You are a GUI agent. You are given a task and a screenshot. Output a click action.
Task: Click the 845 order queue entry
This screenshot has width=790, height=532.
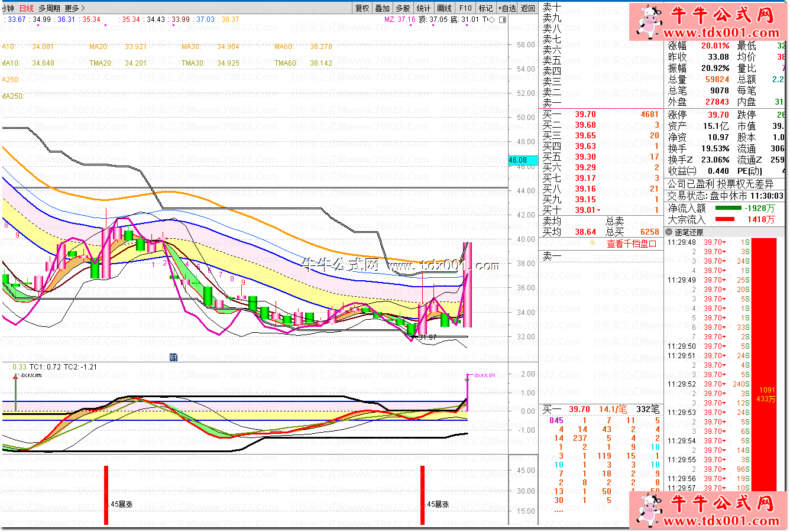pos(556,421)
